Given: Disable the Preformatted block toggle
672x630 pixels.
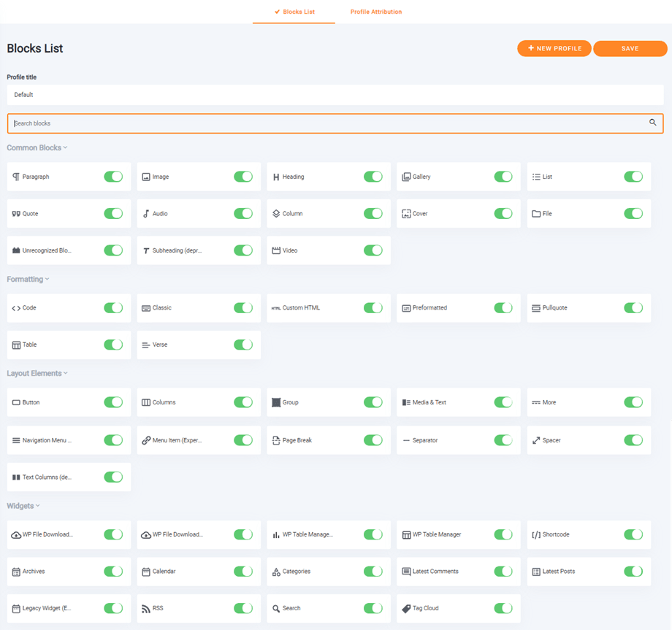Looking at the screenshot, I should click(x=503, y=308).
